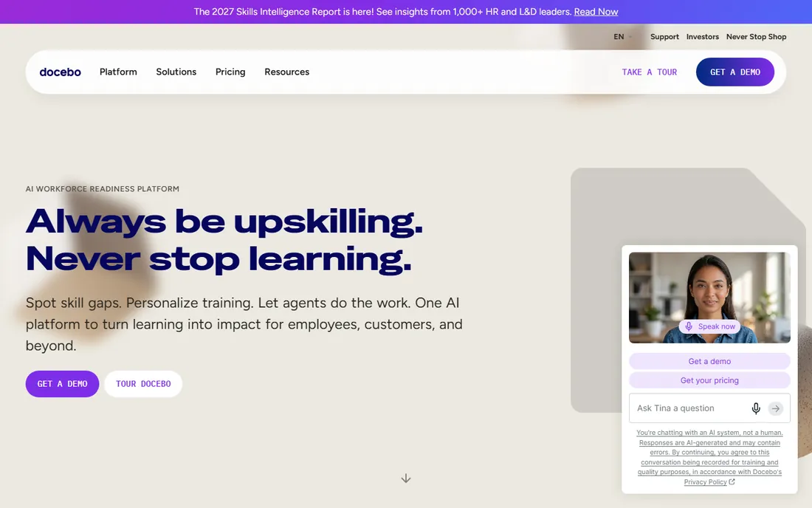Select Get your pricing in the chat widget
The height and width of the screenshot is (508, 812).
click(709, 380)
